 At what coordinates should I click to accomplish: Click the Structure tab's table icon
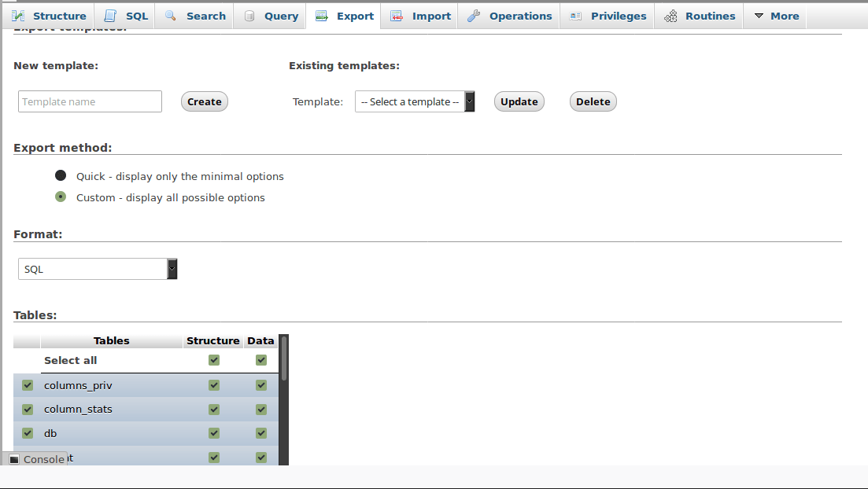pos(20,15)
